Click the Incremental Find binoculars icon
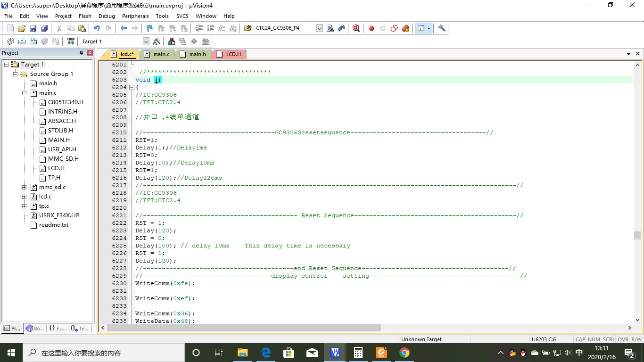This screenshot has width=644, height=362. (x=341, y=28)
